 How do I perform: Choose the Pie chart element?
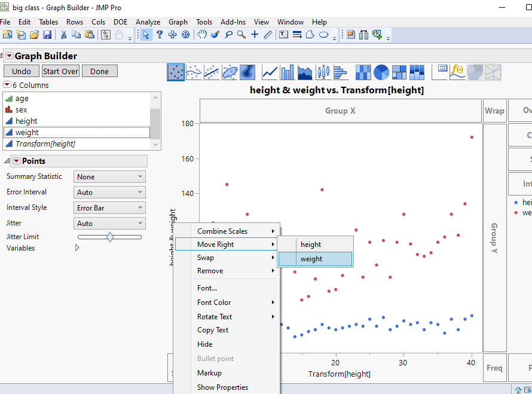tap(381, 72)
